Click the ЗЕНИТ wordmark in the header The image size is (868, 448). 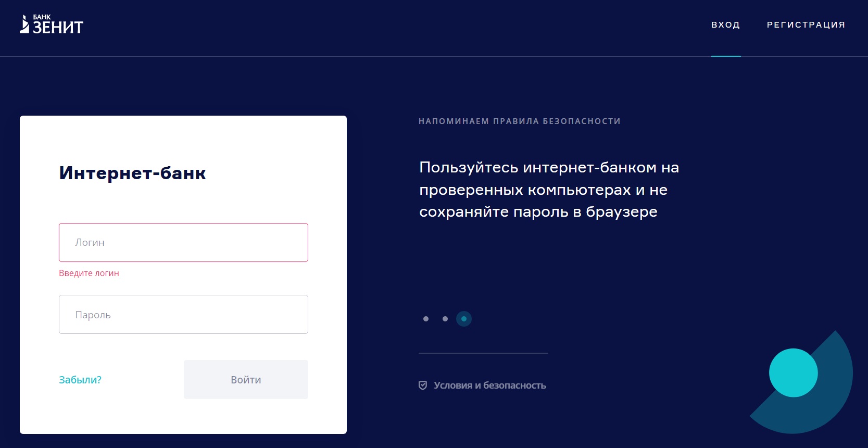(x=58, y=28)
